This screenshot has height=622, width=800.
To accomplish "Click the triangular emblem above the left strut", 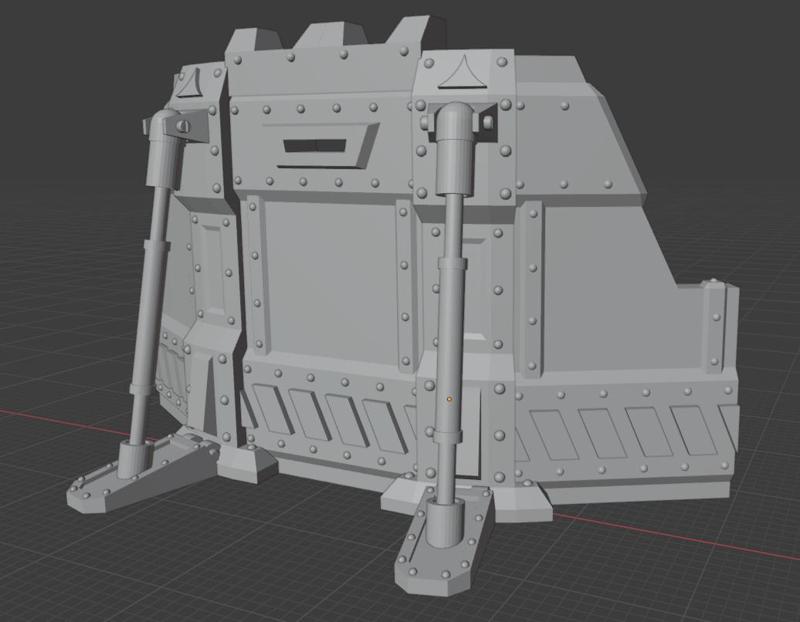I will [x=189, y=83].
